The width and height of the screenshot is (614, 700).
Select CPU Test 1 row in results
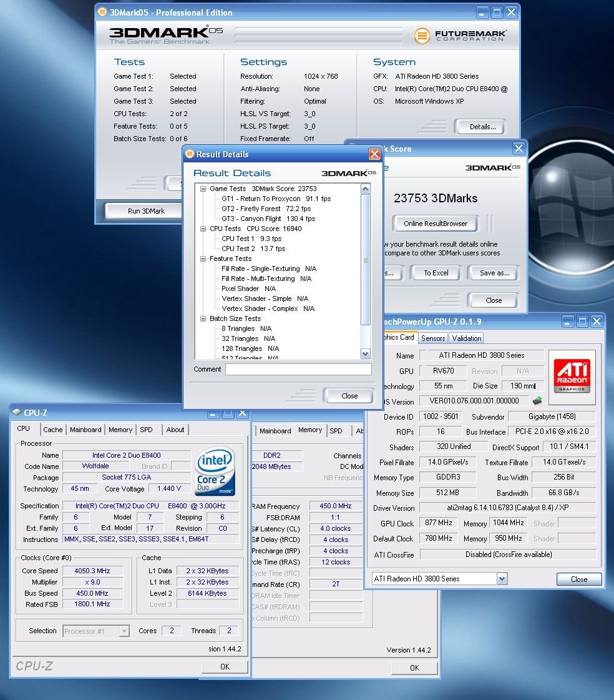coord(251,239)
